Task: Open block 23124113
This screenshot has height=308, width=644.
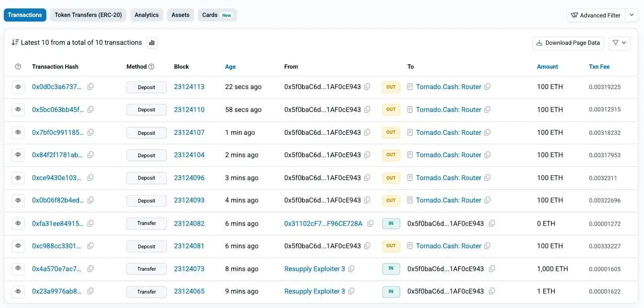Action: pos(189,87)
